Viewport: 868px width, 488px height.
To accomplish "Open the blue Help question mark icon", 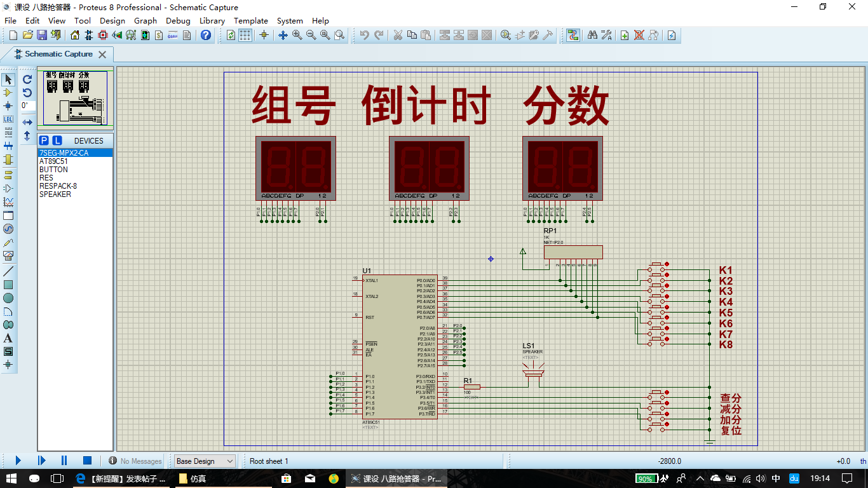I will pyautogui.click(x=206, y=35).
